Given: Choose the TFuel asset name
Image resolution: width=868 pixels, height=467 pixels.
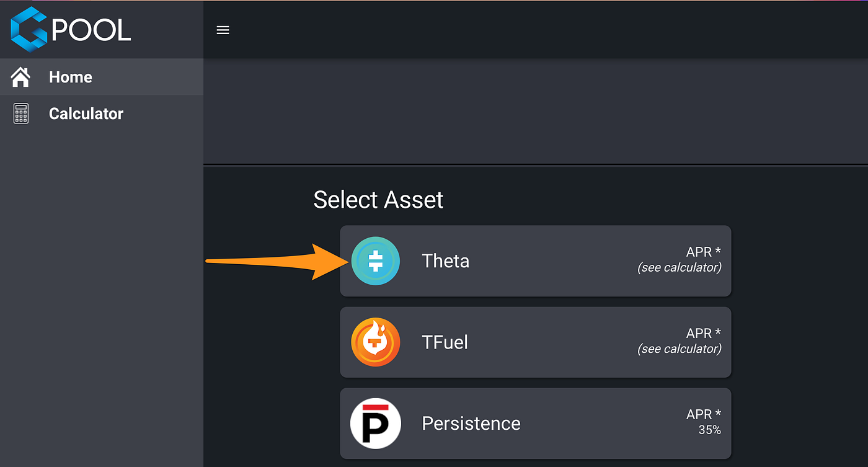Looking at the screenshot, I should (x=445, y=342).
